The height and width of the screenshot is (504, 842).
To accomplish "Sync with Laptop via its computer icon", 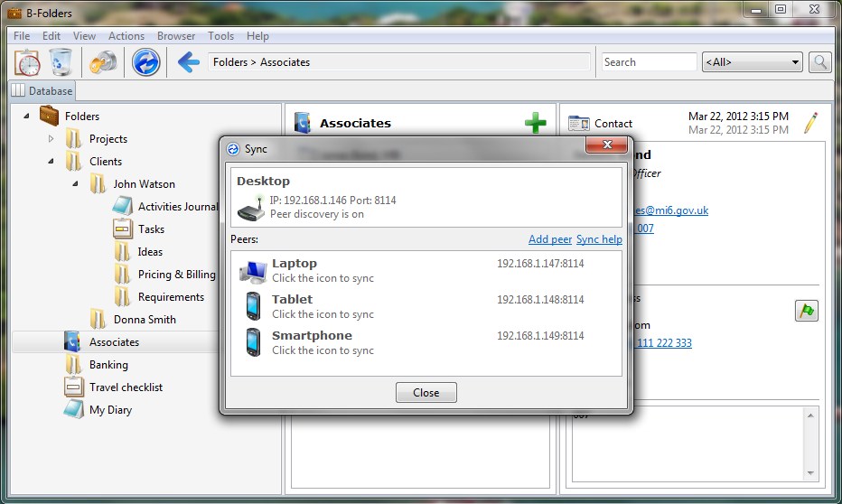I will point(253,272).
